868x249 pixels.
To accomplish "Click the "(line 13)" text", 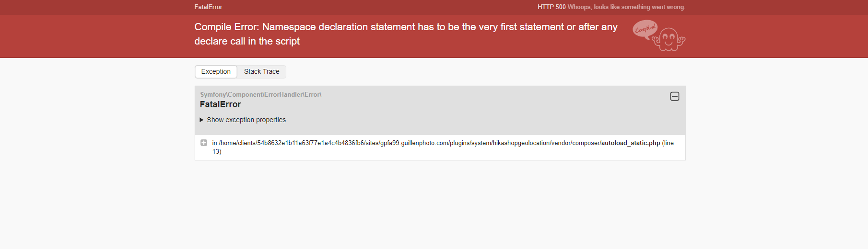I will [668, 143].
